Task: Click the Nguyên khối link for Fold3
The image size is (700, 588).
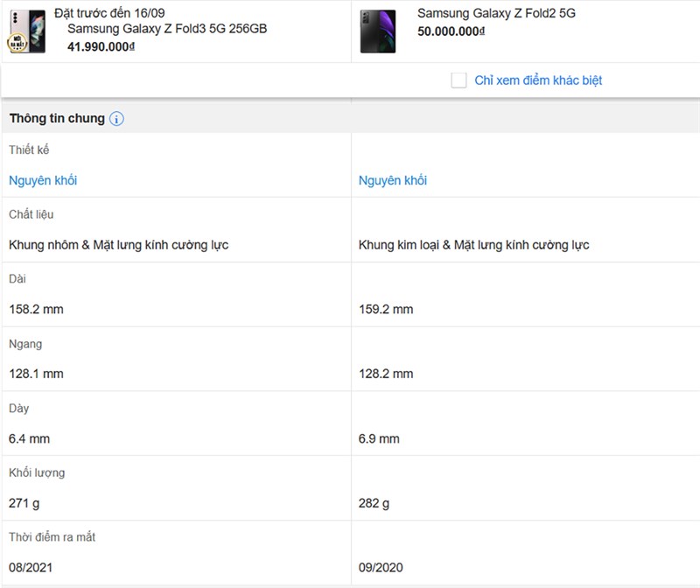Action: 43,180
